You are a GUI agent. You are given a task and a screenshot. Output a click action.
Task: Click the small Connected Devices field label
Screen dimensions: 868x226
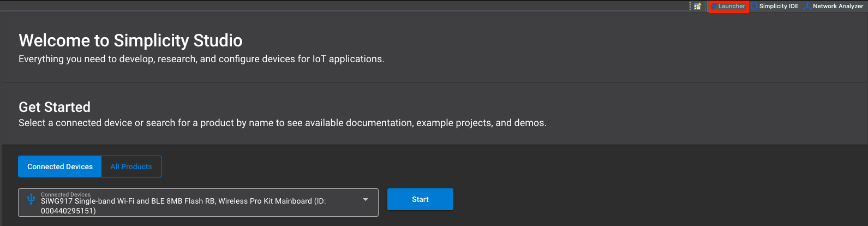pos(65,194)
